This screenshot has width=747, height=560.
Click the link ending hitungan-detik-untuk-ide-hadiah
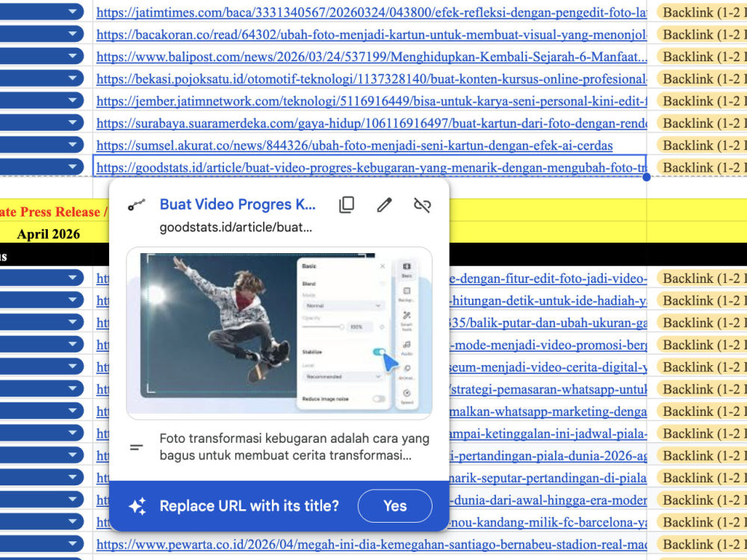point(548,300)
